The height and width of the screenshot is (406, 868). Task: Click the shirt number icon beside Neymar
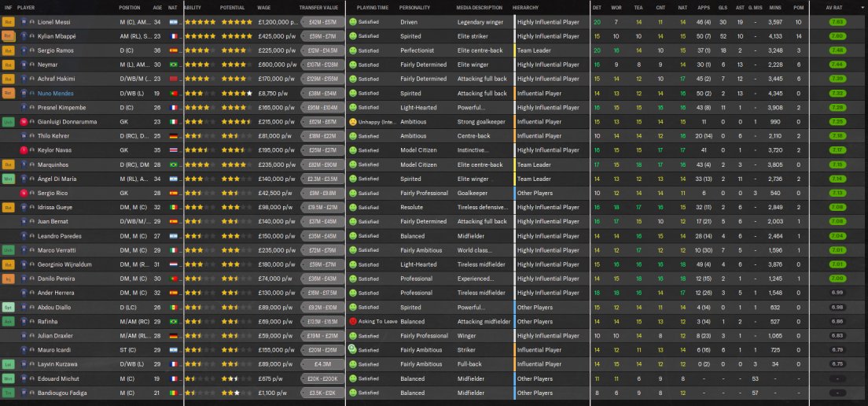click(x=24, y=65)
